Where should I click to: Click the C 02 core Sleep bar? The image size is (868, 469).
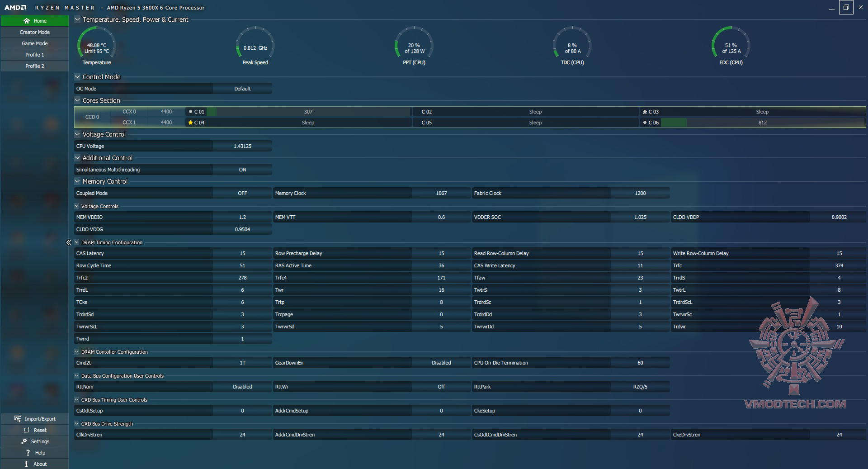coord(535,112)
